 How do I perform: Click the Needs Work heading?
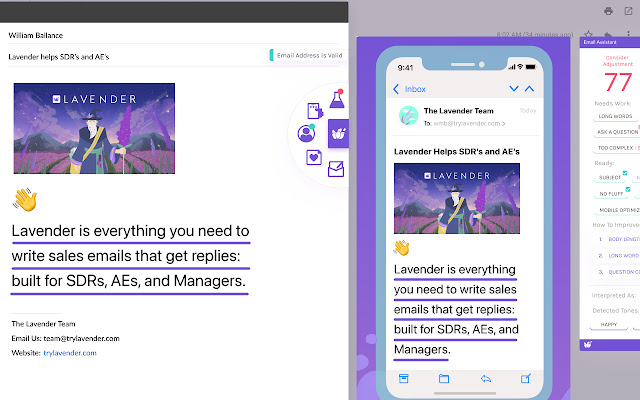[613, 104]
